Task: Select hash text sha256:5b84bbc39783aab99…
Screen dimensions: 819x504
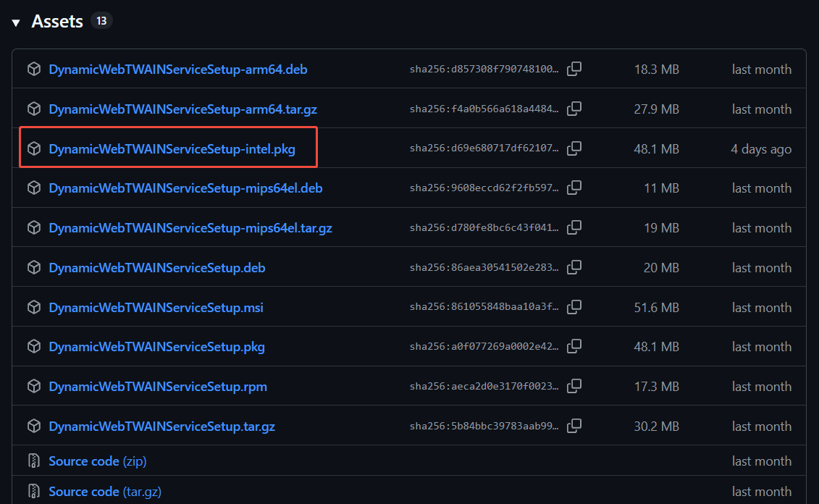Action: tap(484, 427)
